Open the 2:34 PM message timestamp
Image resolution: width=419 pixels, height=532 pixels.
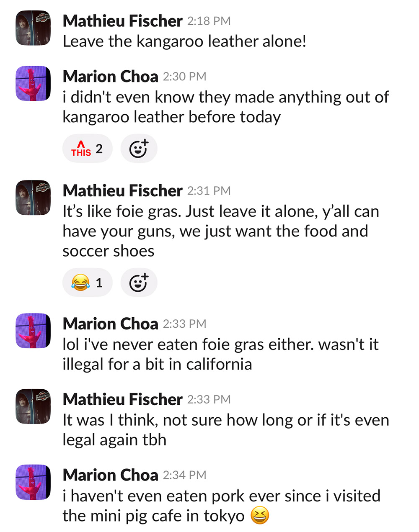click(184, 475)
